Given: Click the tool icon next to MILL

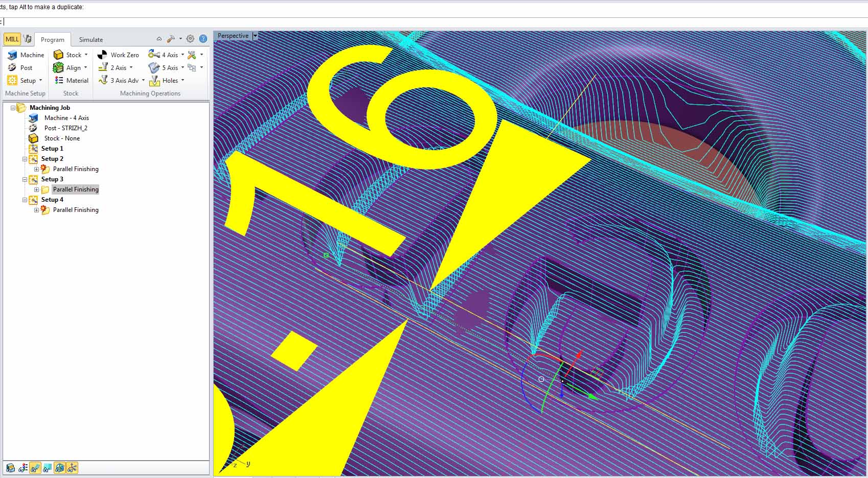Looking at the screenshot, I should (x=28, y=39).
